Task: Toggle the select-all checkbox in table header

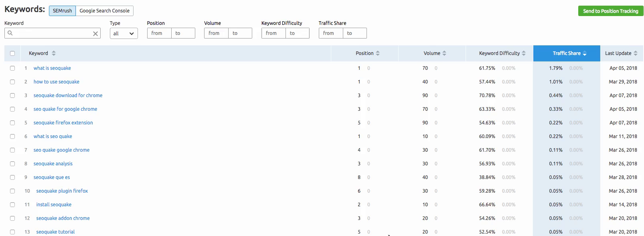Action: (12, 53)
